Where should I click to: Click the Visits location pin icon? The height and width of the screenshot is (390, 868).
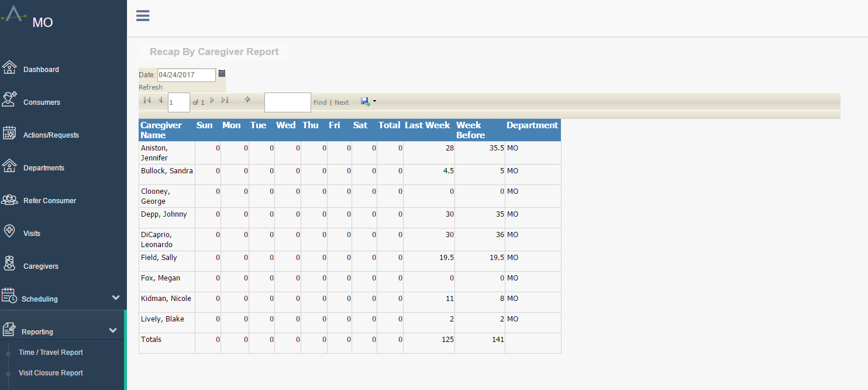(9, 231)
